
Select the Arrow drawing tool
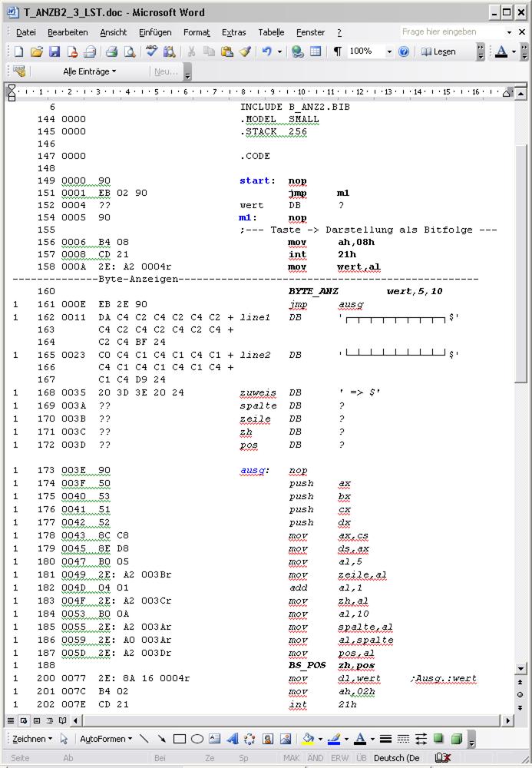(162, 739)
